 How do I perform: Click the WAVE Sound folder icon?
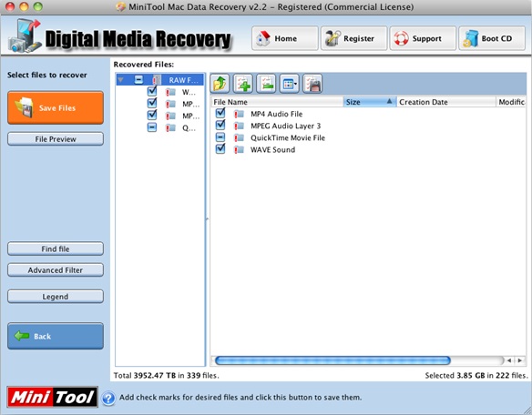tap(239, 149)
